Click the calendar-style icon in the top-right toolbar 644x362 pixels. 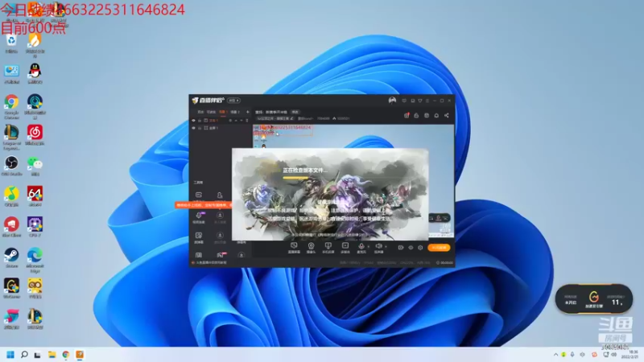[x=427, y=115]
